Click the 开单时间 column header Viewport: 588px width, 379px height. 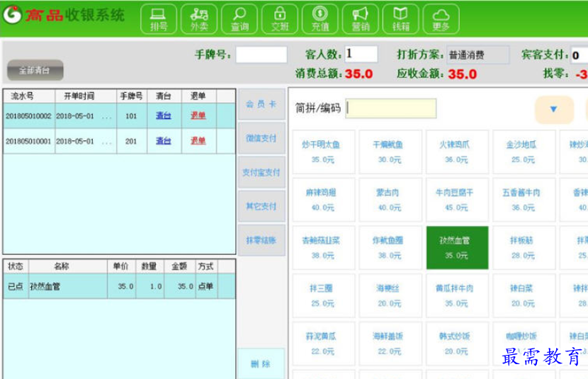86,96
